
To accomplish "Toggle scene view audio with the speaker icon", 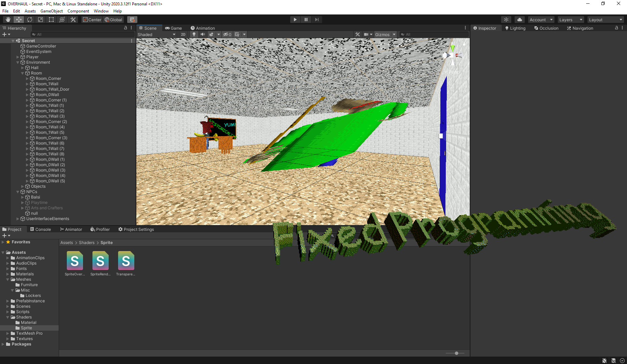I will point(203,34).
